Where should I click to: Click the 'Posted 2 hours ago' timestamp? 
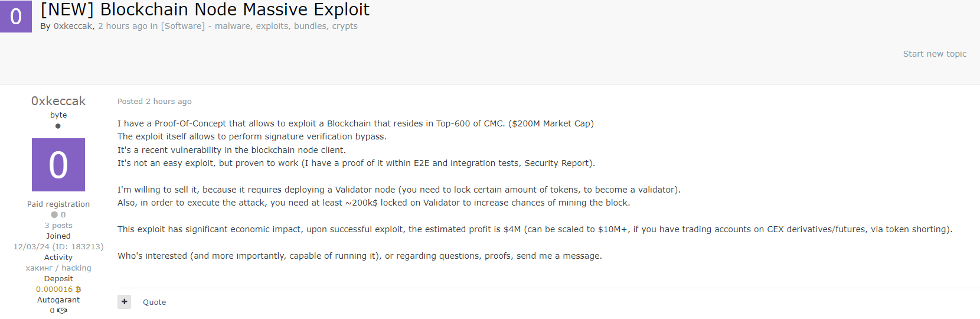154,102
